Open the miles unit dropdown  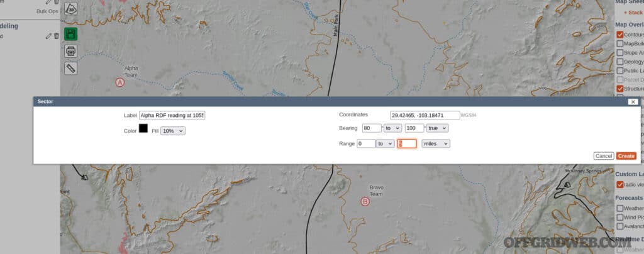pos(435,143)
